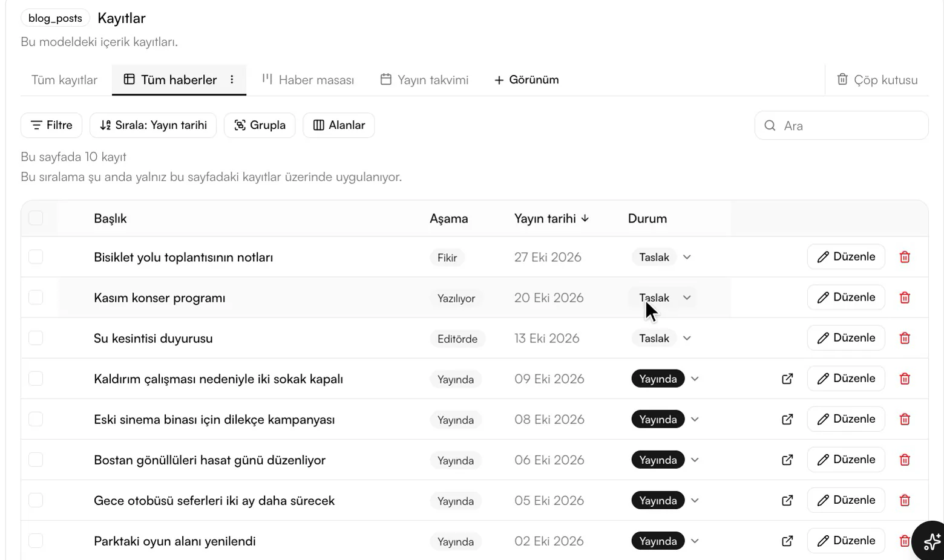Open Parktaki oyun alanı external link
This screenshot has height=560, width=944.
click(x=787, y=541)
